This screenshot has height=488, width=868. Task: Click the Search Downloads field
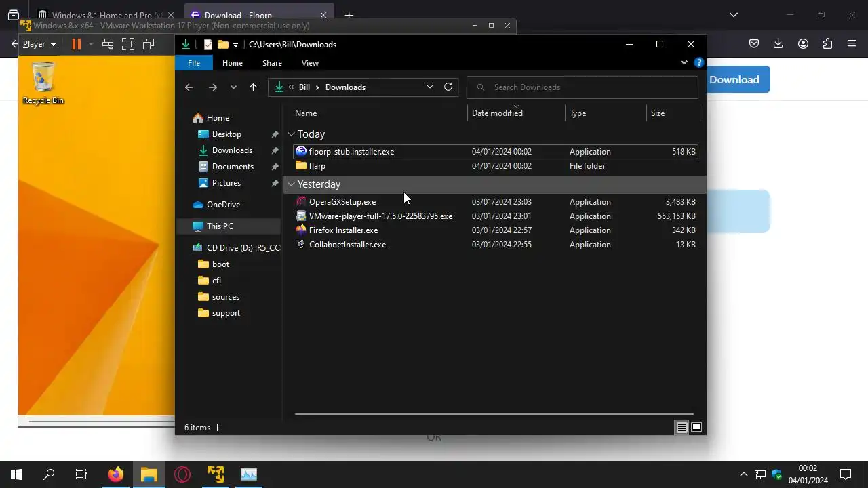pyautogui.click(x=583, y=87)
